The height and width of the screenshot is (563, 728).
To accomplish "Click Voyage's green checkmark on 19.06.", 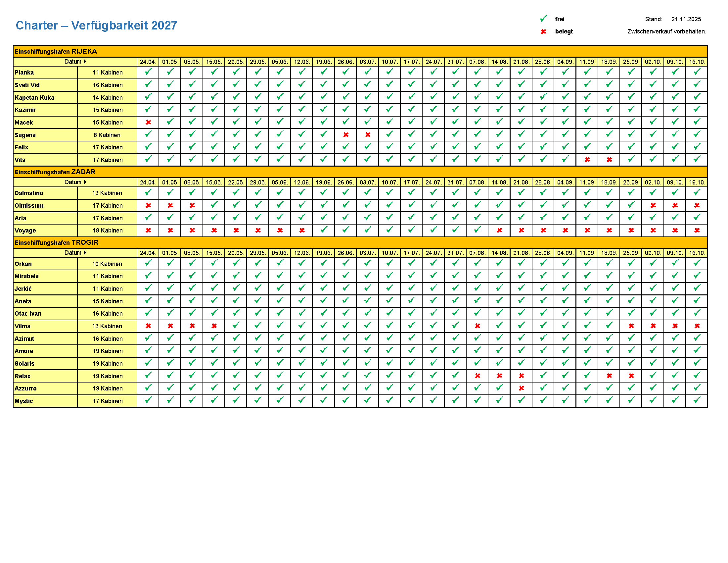I will [x=324, y=230].
